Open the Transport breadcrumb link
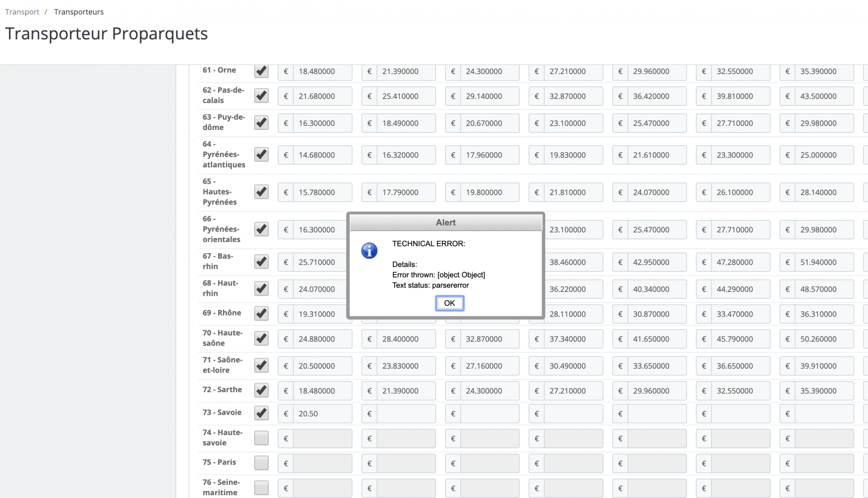The image size is (868, 498). 22,12
